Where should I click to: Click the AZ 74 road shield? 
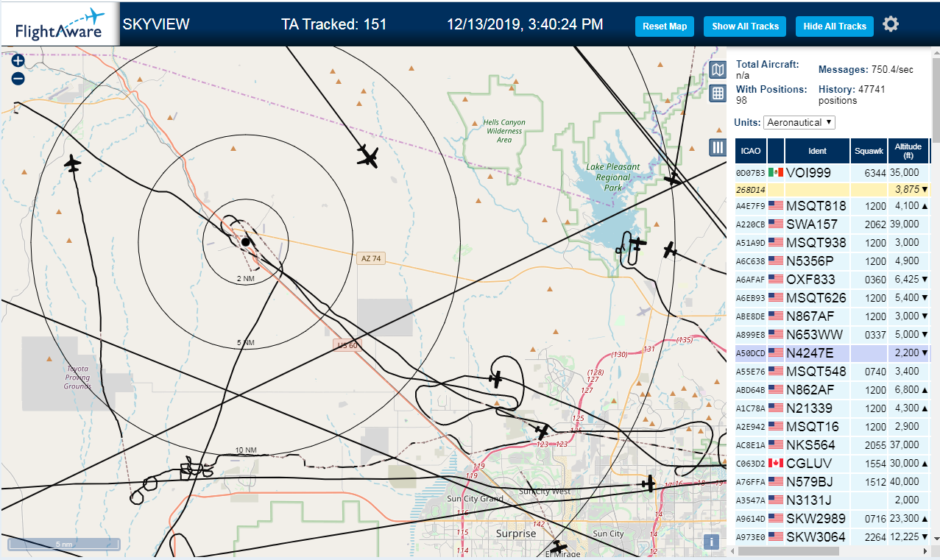(372, 258)
